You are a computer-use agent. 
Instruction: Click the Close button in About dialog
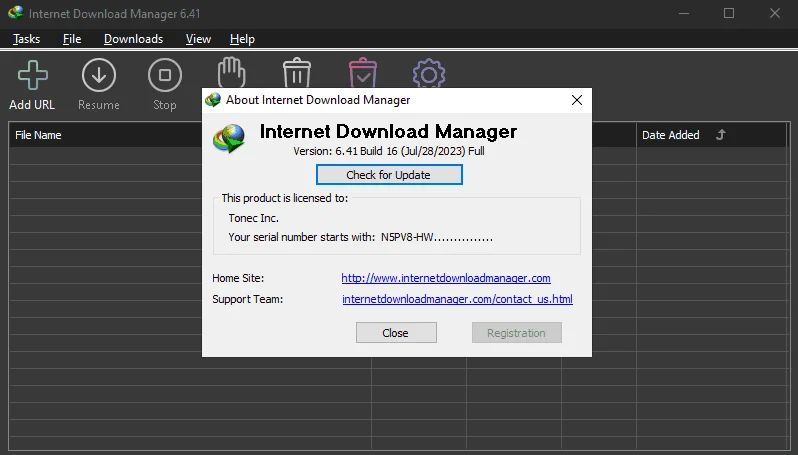396,332
